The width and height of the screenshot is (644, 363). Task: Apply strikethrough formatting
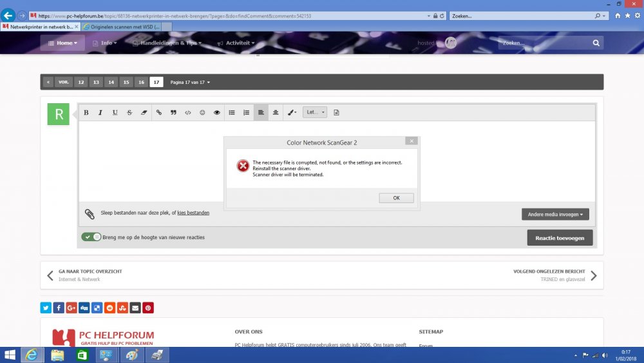coord(129,113)
